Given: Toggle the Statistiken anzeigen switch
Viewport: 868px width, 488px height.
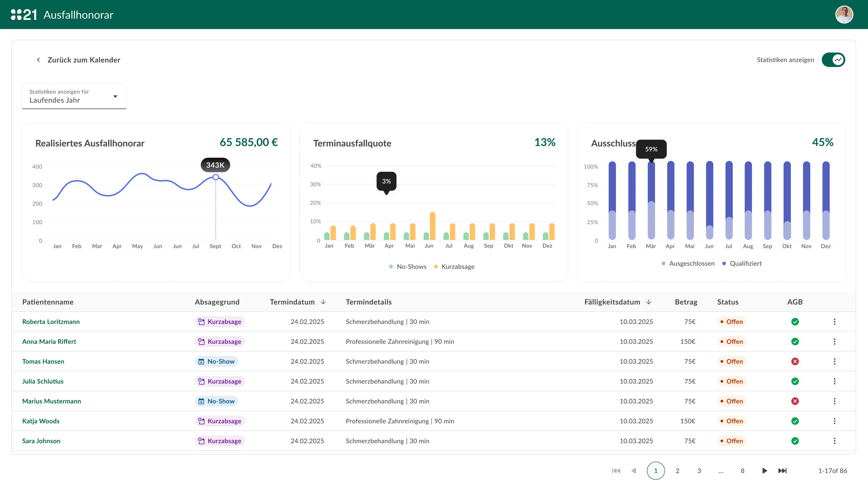Looking at the screenshot, I should [833, 60].
